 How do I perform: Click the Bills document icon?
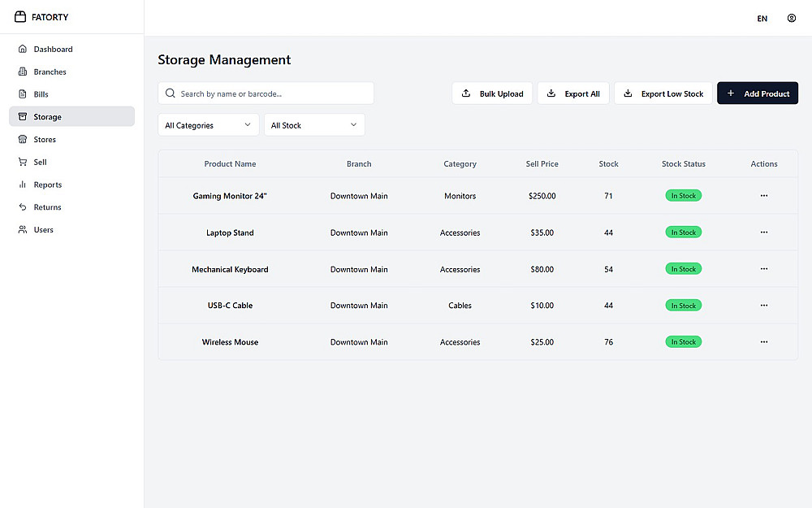22,93
